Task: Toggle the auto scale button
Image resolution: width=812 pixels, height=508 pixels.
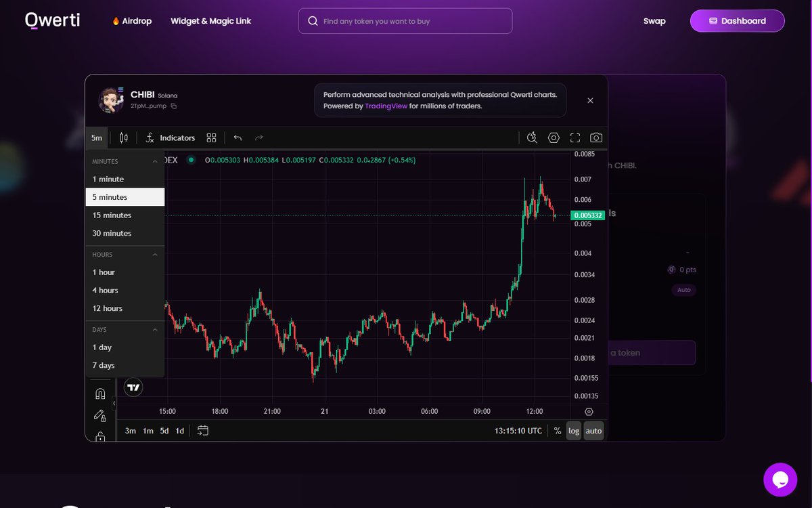Action: coord(593,431)
